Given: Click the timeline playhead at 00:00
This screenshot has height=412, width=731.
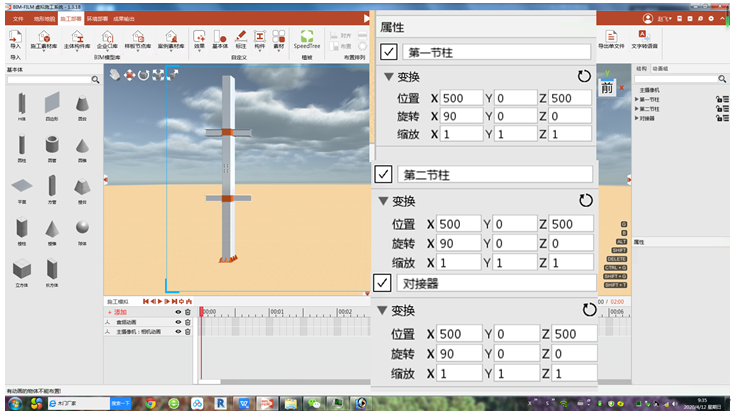Looking at the screenshot, I should [201, 312].
